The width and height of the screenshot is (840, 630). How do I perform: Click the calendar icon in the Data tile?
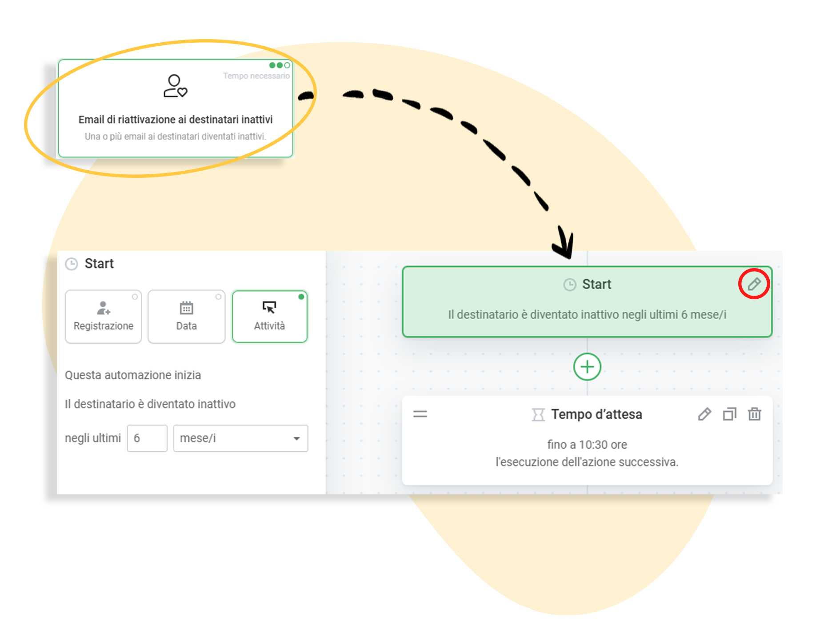click(x=186, y=308)
